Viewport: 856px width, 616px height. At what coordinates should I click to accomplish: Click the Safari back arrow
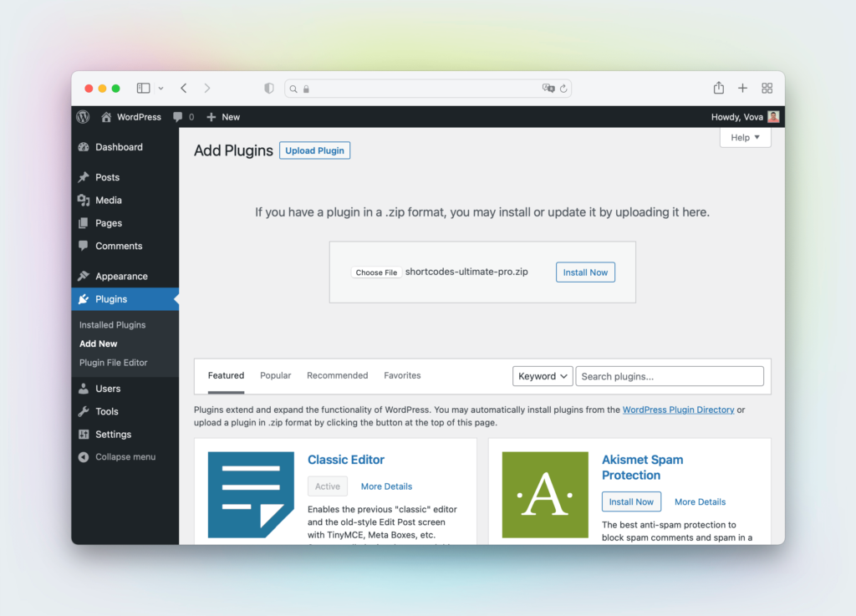tap(184, 88)
